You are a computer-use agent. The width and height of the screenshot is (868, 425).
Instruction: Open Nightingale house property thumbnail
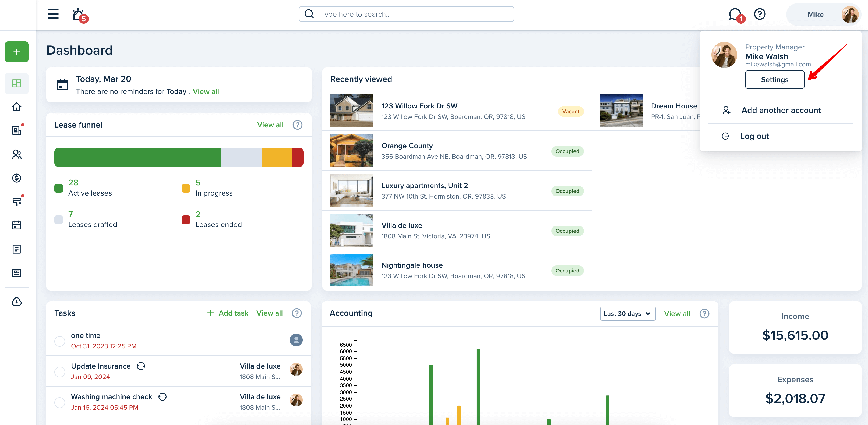pyautogui.click(x=351, y=270)
